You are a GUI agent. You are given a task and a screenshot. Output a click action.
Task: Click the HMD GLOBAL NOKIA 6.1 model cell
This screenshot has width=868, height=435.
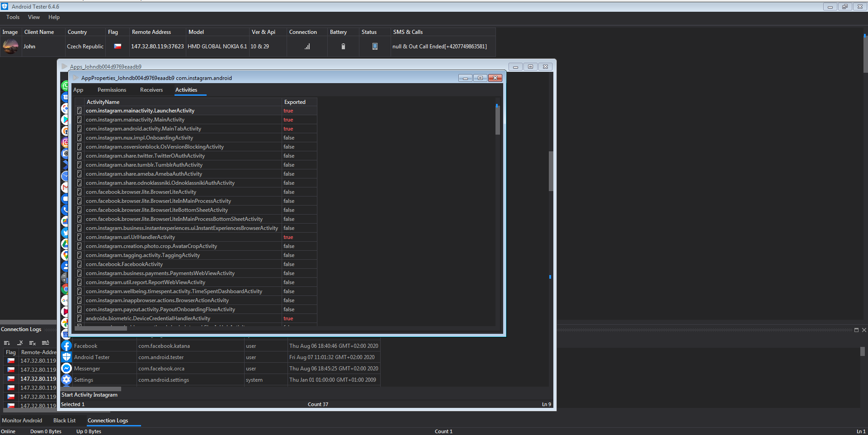coord(217,47)
